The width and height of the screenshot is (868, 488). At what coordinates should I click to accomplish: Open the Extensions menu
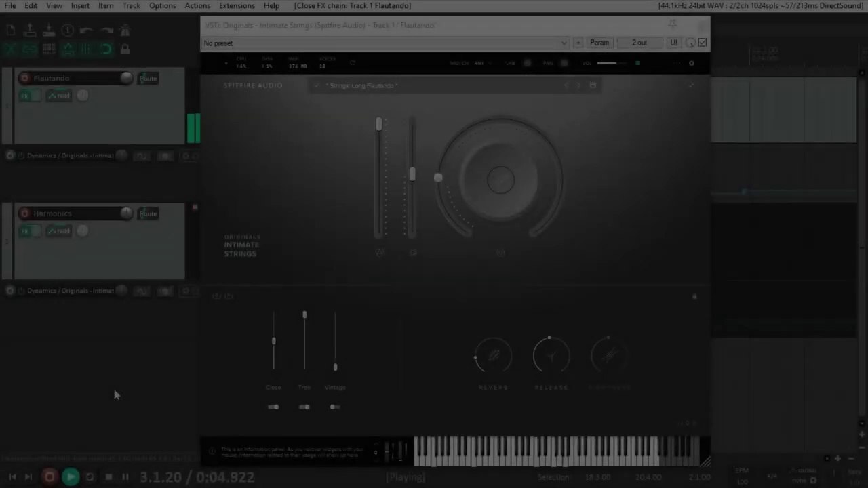tap(237, 5)
